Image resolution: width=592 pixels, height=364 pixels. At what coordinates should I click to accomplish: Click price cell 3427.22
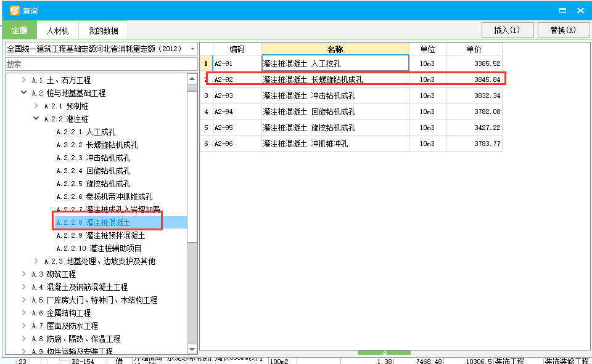click(474, 127)
